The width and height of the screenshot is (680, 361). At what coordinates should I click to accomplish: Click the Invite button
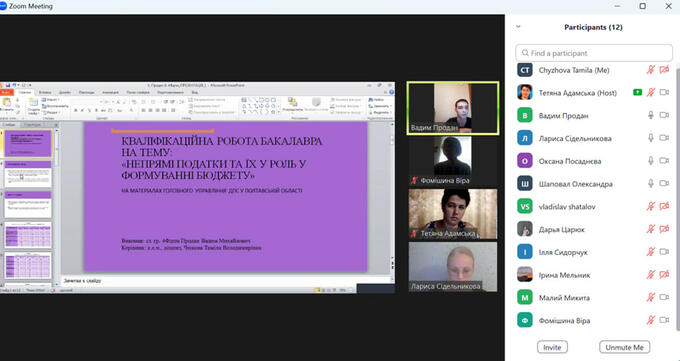point(552,347)
